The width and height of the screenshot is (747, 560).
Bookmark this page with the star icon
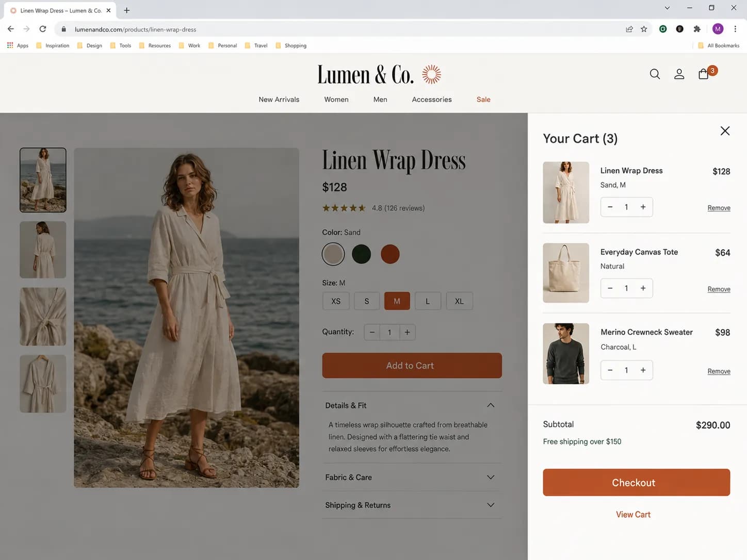click(644, 29)
